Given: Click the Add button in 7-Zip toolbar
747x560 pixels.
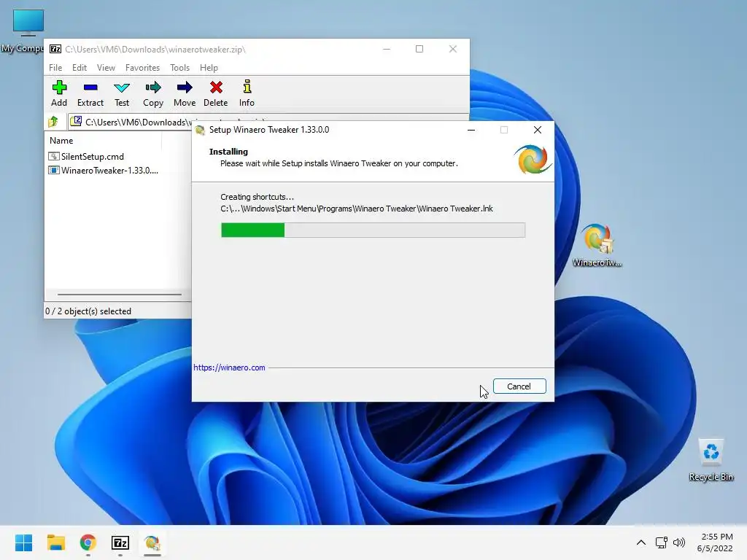Looking at the screenshot, I should [x=59, y=93].
